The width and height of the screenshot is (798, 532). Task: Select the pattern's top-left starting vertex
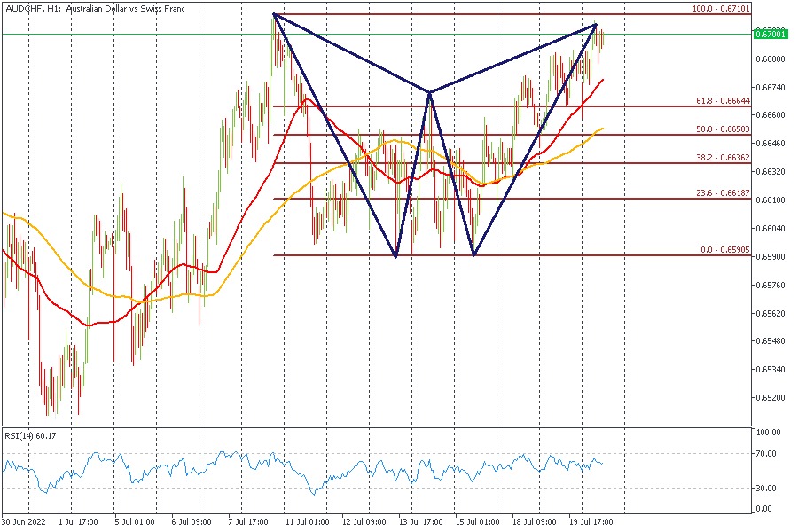pyautogui.click(x=274, y=14)
